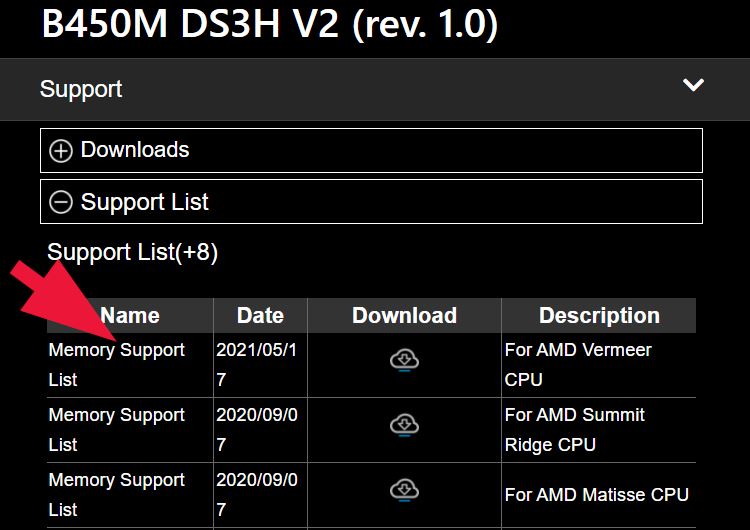Collapse Support section with chevron arrow
The width and height of the screenshot is (750, 530).
point(693,86)
